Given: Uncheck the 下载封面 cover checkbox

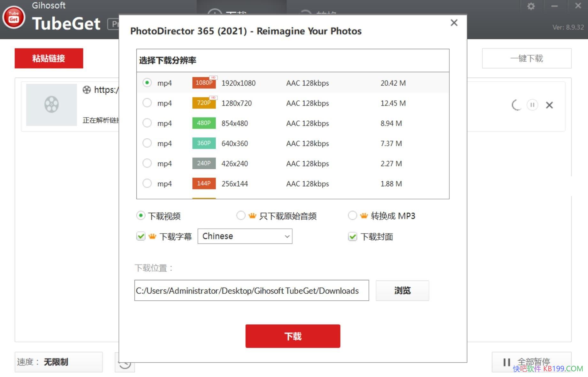Looking at the screenshot, I should pyautogui.click(x=352, y=237).
